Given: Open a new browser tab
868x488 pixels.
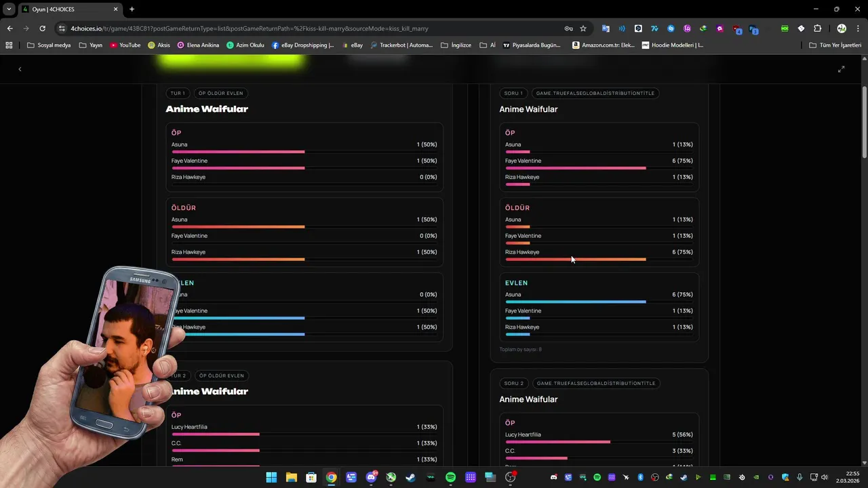Looking at the screenshot, I should coord(132,9).
